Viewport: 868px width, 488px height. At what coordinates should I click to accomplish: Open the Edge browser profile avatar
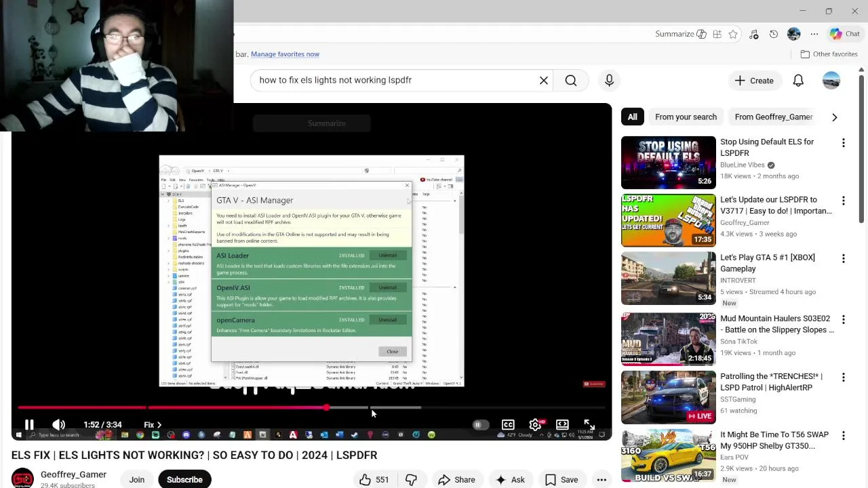point(794,34)
